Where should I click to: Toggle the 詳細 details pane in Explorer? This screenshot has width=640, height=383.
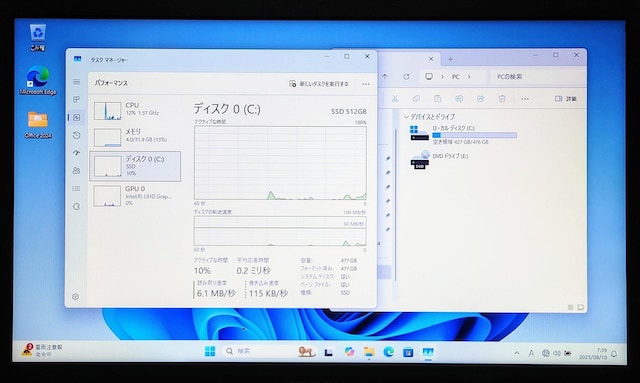566,98
